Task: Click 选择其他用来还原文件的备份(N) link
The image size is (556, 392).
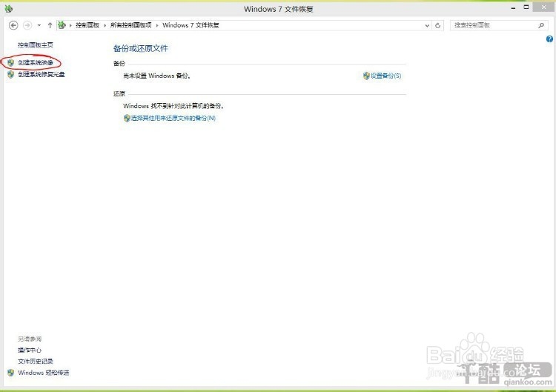Action: (x=173, y=118)
